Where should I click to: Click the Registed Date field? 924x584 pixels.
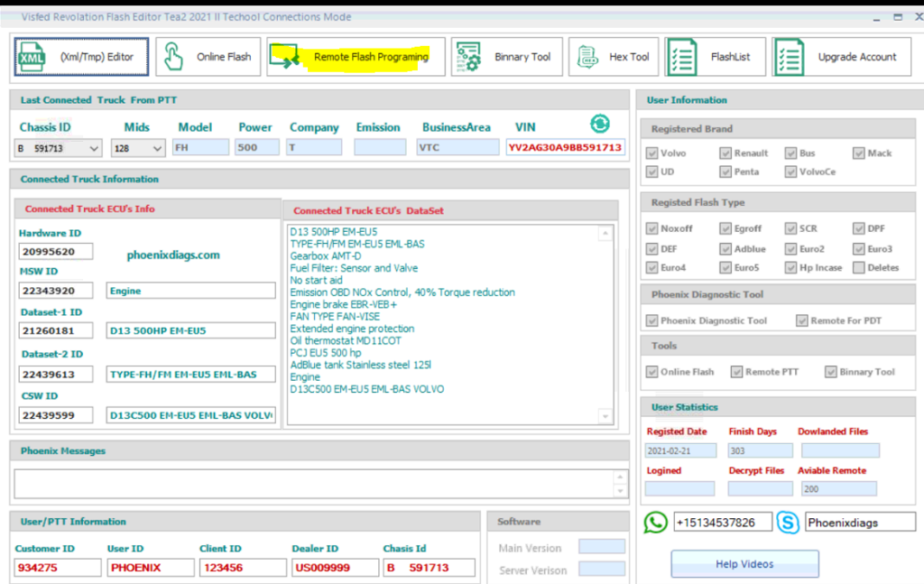tap(680, 450)
